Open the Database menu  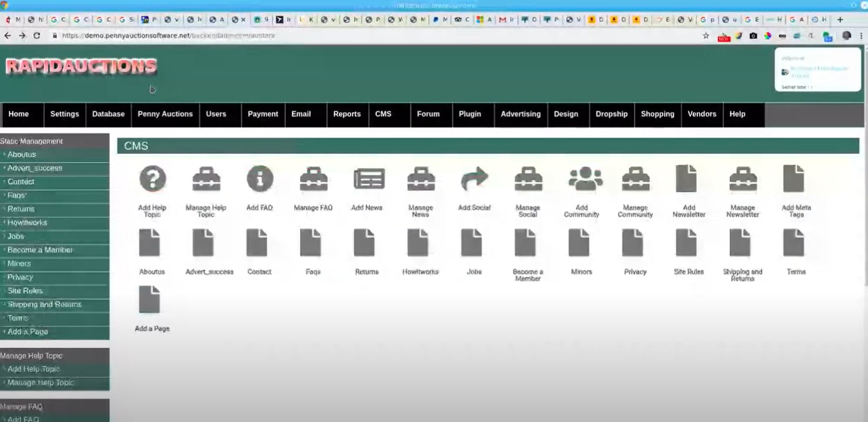(x=108, y=115)
